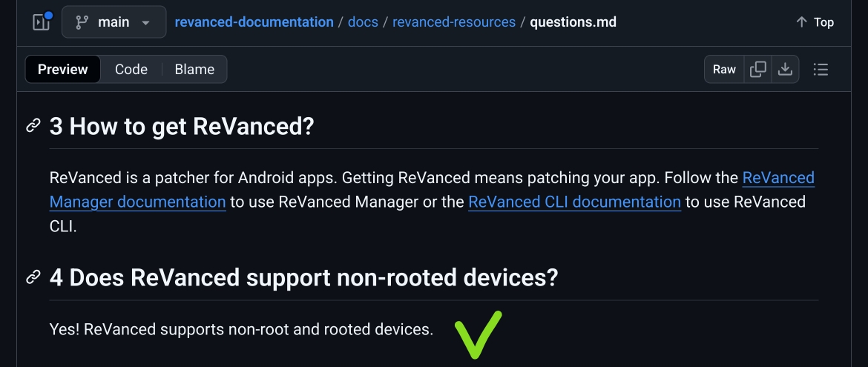This screenshot has height=367, width=868.
Task: Jump to Top of file
Action: (815, 22)
